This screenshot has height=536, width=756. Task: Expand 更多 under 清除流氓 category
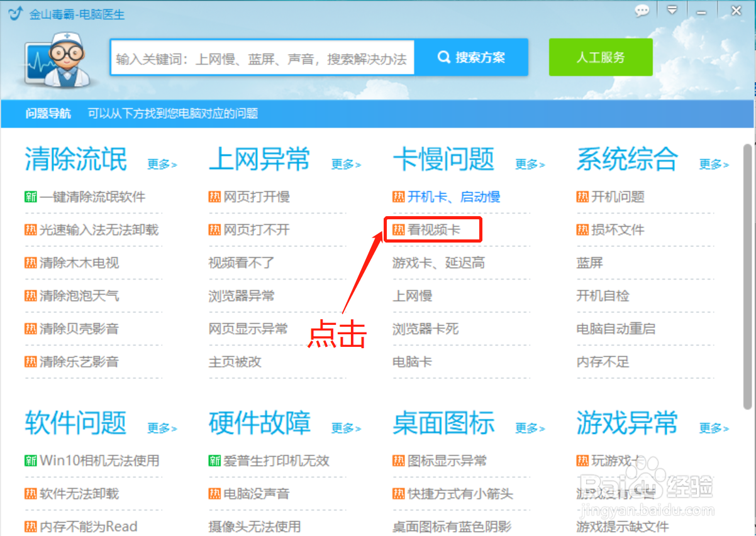point(162,165)
